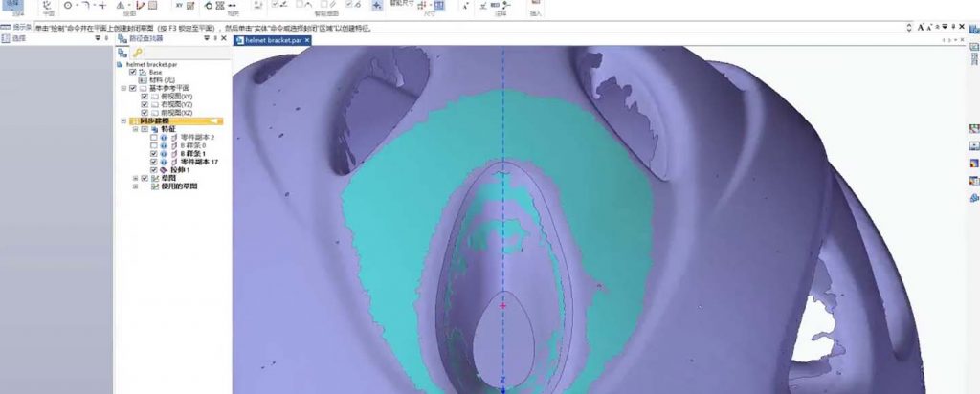The height and width of the screenshot is (394, 980).
Task: Collapse the 特征 tree node
Action: coord(136,129)
